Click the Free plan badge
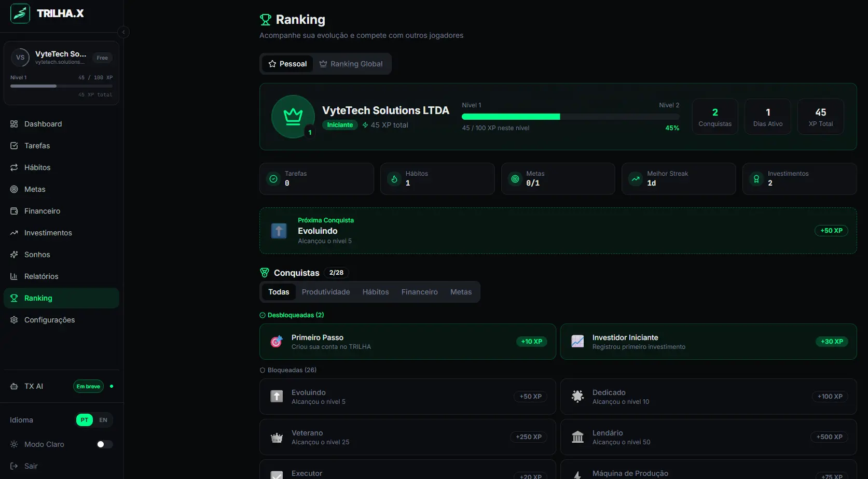This screenshot has width=868, height=479. pos(102,58)
